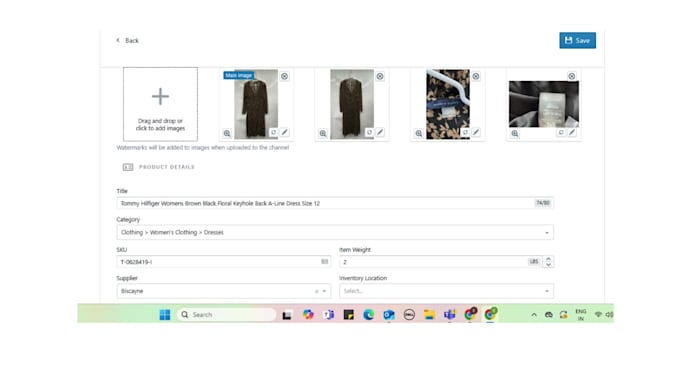680x383 pixels.
Task: Click the 74/80 character counter
Action: pos(543,203)
